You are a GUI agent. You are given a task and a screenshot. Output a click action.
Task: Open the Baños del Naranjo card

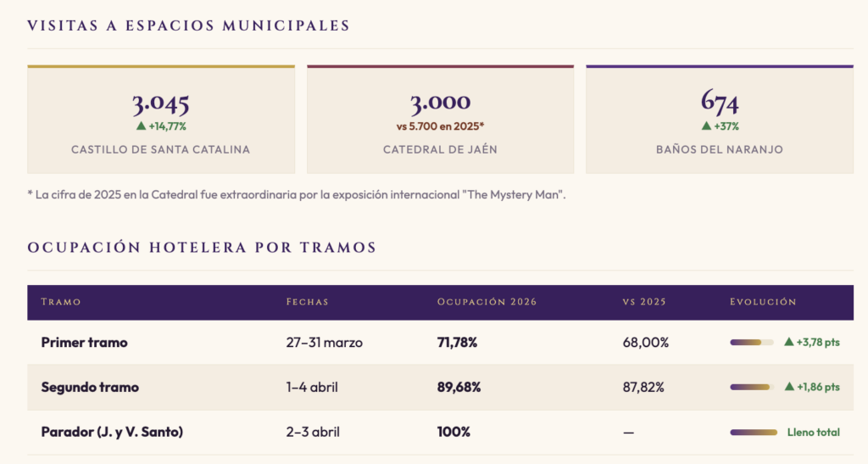point(720,120)
